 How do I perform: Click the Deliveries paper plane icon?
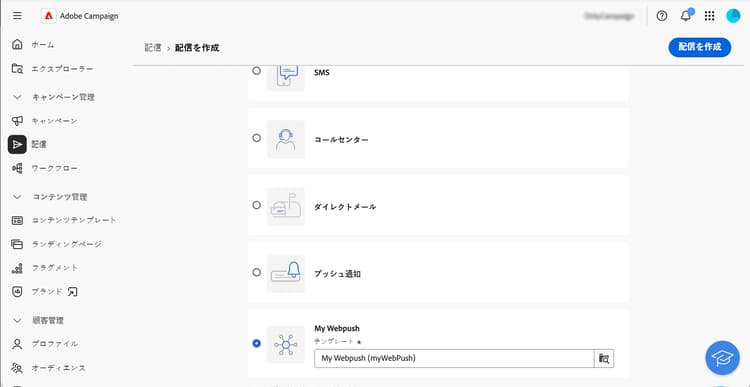[x=17, y=144]
